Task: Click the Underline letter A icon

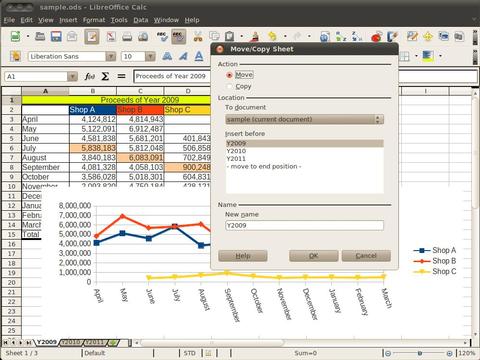Action: pyautogui.click(x=199, y=56)
